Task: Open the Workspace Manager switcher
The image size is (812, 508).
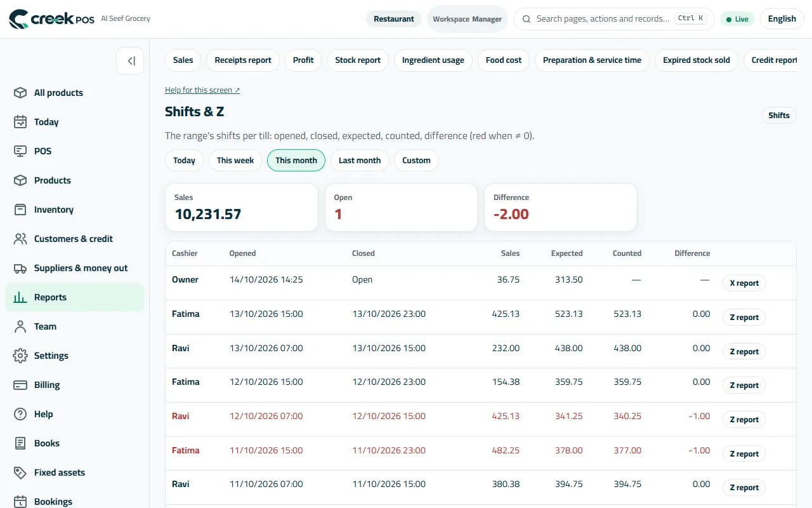Action: (468, 19)
